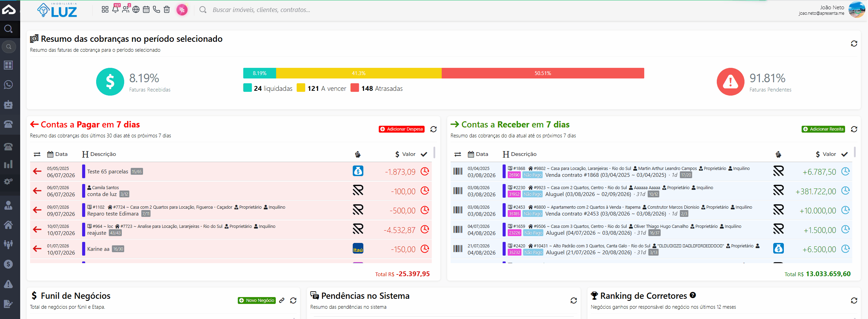Viewport: 868px width, 319px height.
Task: Click the Contas a Pagar table scrollbar
Action: coord(434,152)
